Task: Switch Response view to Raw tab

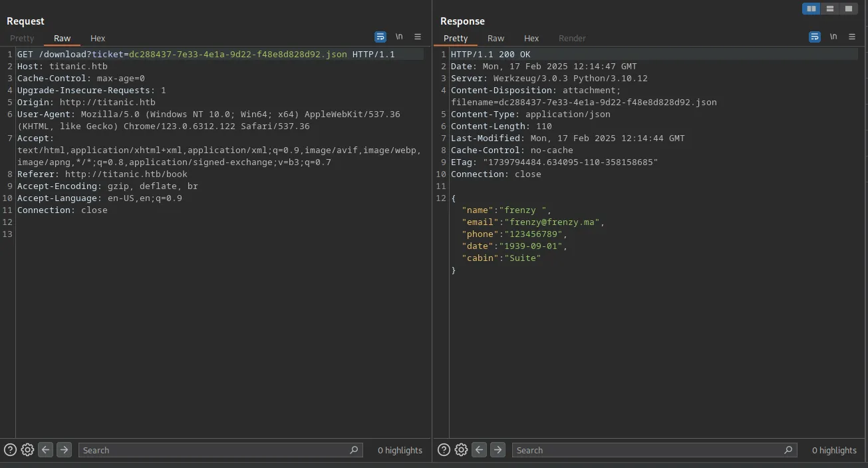Action: coord(496,38)
